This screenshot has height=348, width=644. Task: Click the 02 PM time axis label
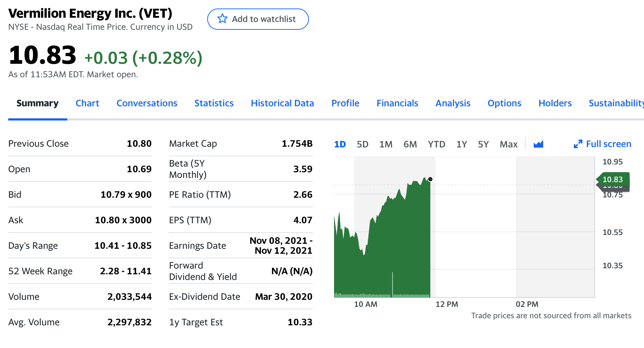click(x=527, y=304)
